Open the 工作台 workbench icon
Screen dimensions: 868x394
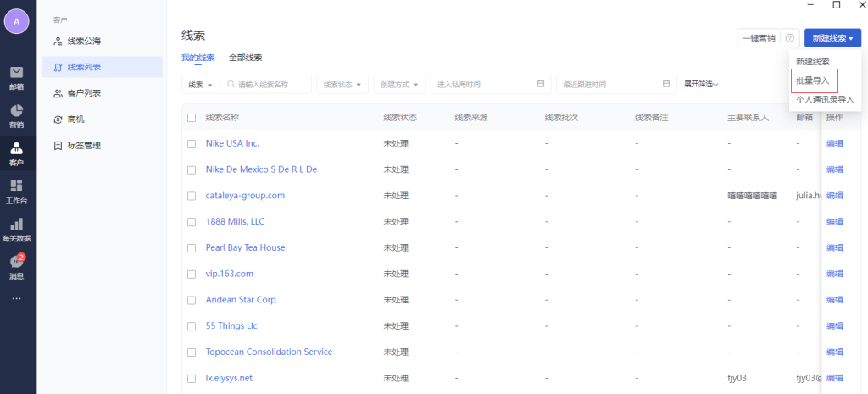[x=17, y=188]
